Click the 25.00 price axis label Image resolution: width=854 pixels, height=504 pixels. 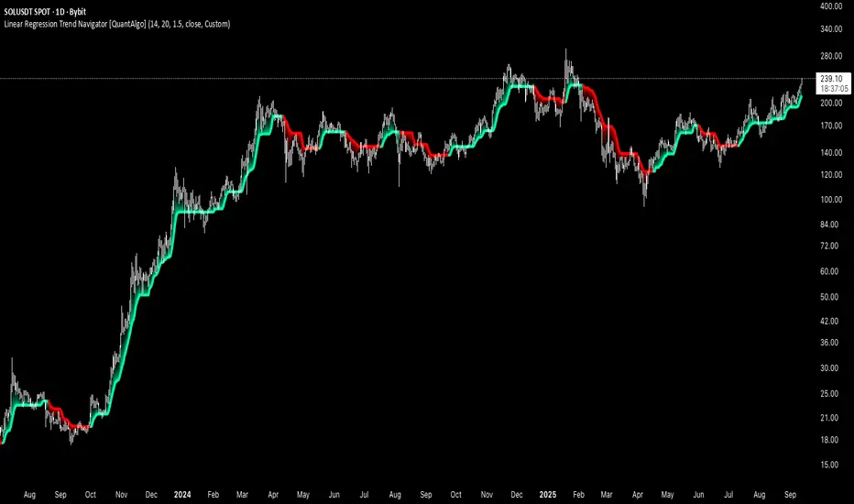[x=829, y=393]
